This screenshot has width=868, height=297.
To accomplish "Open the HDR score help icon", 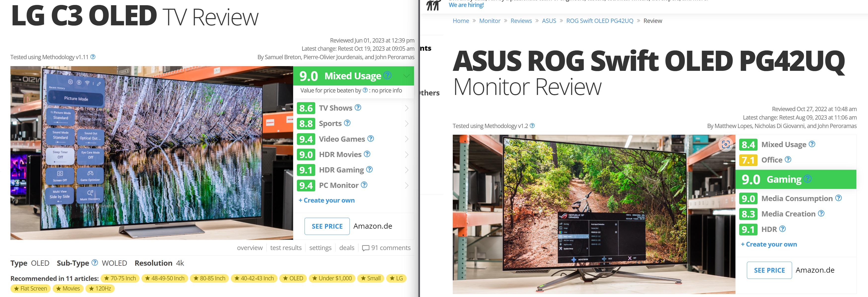I will 782,228.
